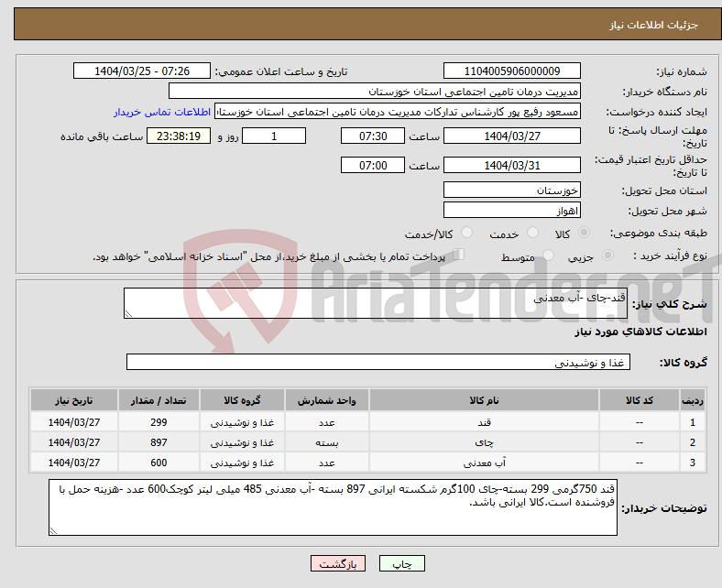Click the ردیف column header
The width and height of the screenshot is (722, 588).
(x=693, y=400)
